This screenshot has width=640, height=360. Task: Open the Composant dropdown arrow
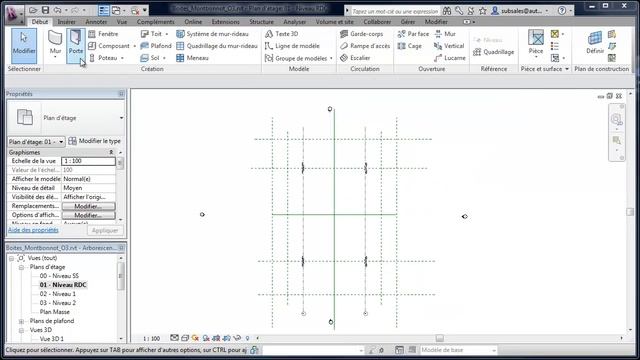(x=134, y=46)
